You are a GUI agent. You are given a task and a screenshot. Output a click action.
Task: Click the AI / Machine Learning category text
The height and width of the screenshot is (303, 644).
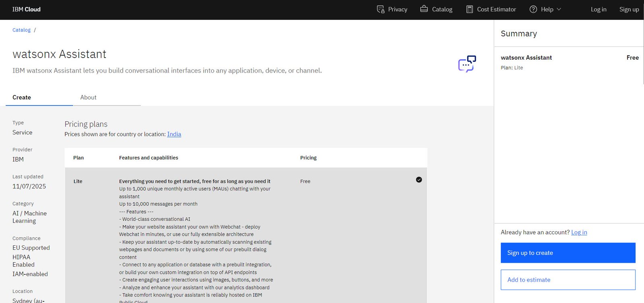[29, 217]
